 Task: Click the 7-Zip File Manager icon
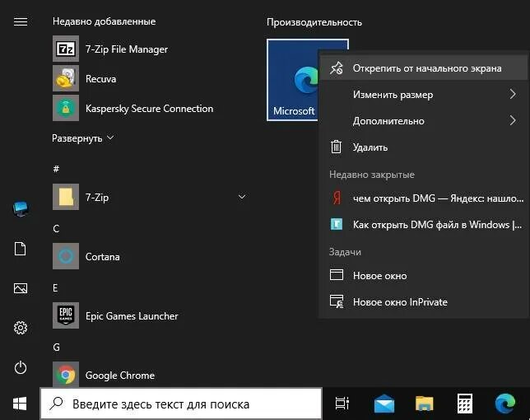(66, 49)
